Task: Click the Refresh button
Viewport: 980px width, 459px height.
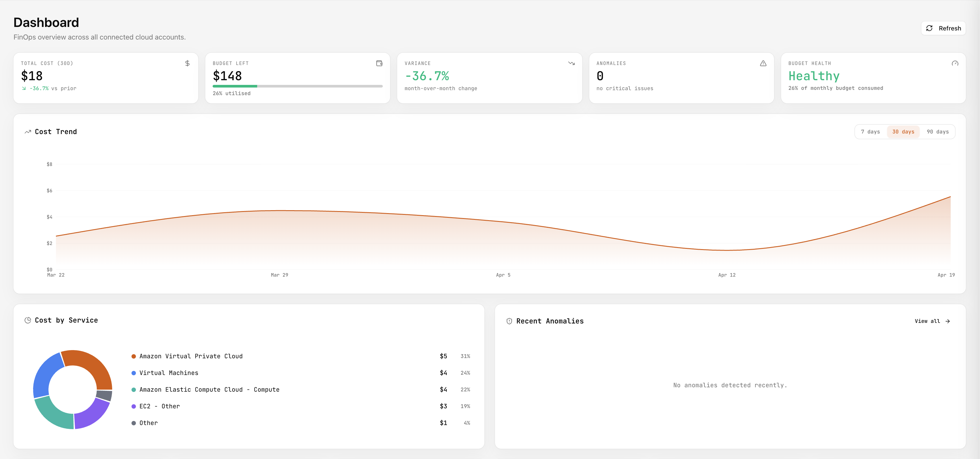Action: pyautogui.click(x=943, y=28)
